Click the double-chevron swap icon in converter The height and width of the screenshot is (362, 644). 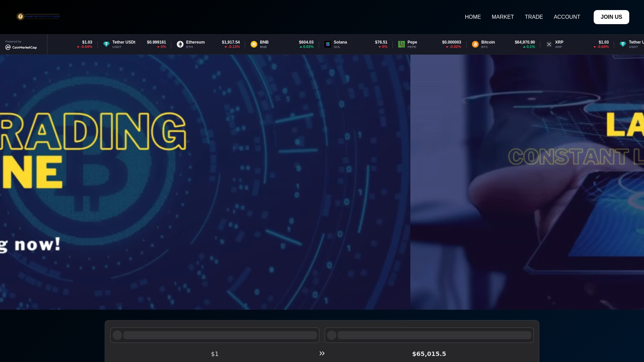coord(322,353)
